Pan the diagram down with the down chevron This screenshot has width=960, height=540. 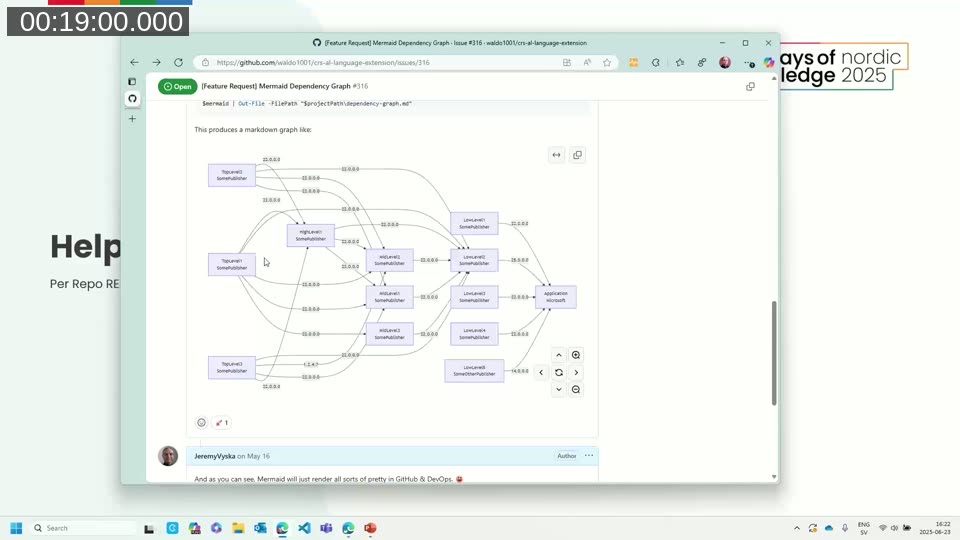pyautogui.click(x=558, y=389)
